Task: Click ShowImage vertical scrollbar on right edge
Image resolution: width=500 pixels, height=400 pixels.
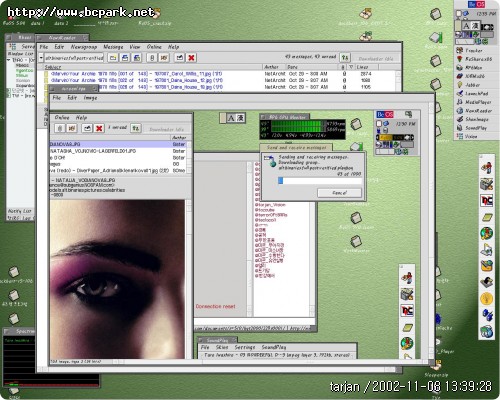Action: pyautogui.click(x=432, y=233)
